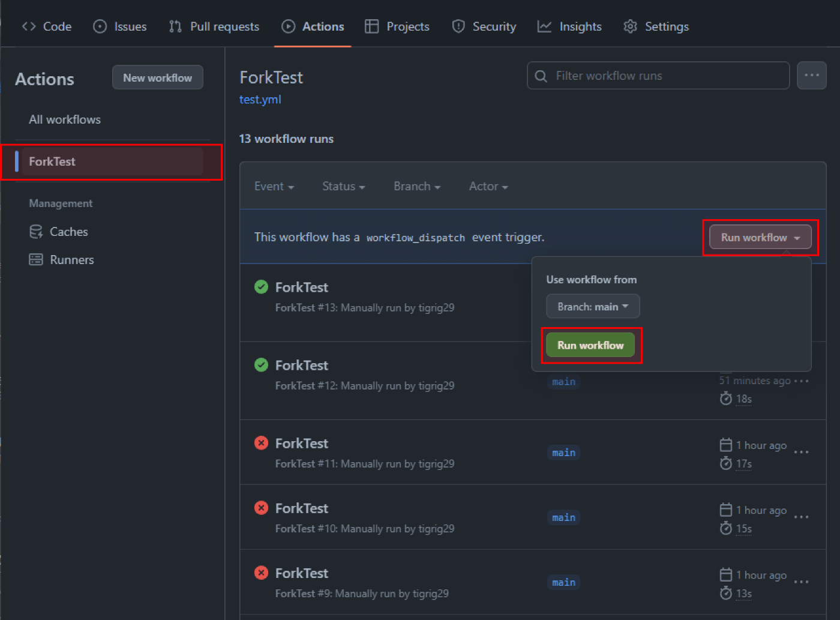Viewport: 840px width, 620px height.
Task: Click the Projects table icon
Action: [x=372, y=26]
